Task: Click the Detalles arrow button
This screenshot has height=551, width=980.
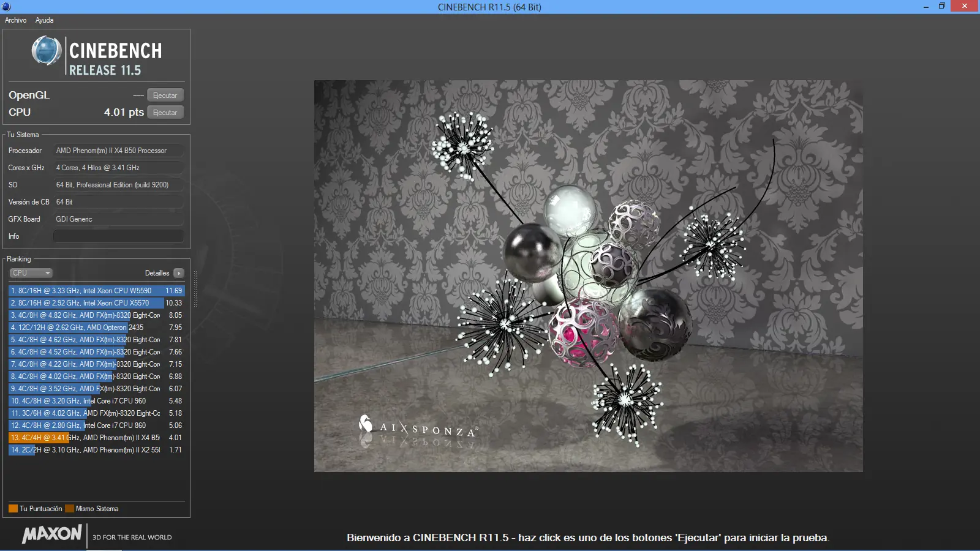Action: (x=178, y=273)
